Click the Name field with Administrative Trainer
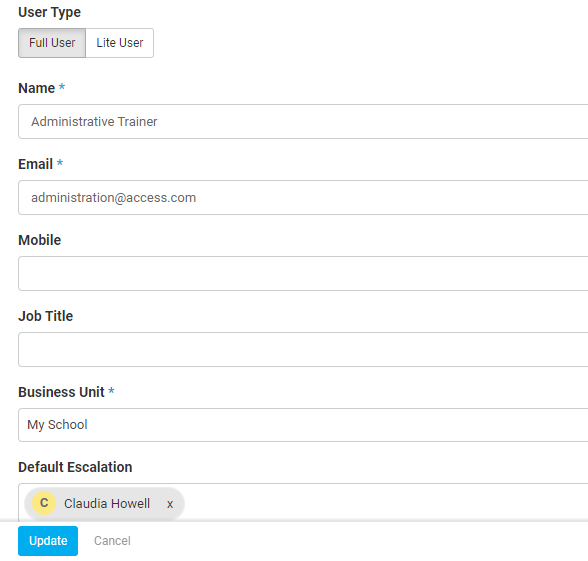 [303, 122]
